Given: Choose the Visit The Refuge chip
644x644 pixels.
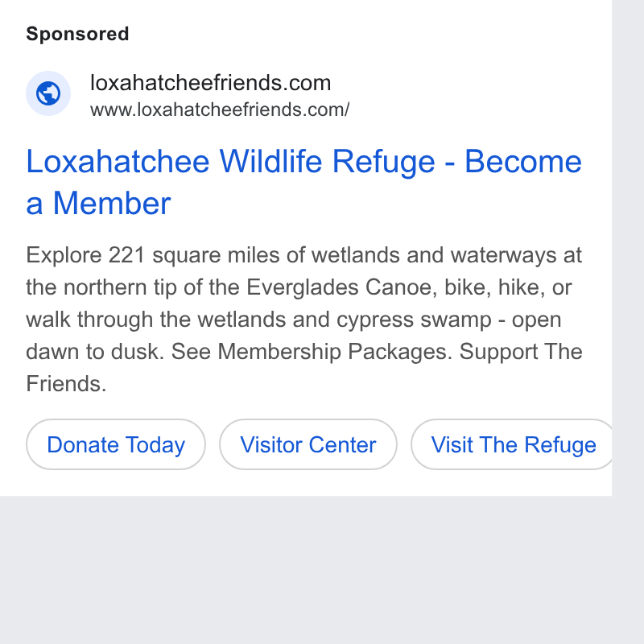Looking at the screenshot, I should tap(512, 444).
